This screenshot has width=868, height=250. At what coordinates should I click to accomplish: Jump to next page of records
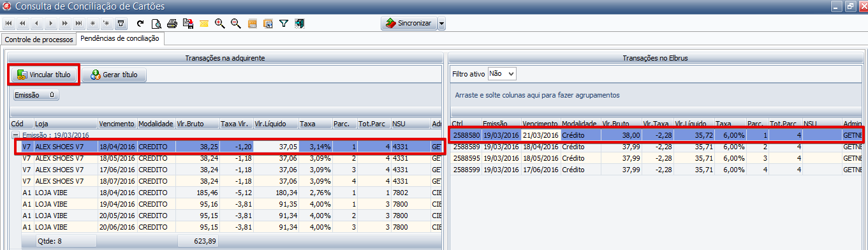(65, 24)
